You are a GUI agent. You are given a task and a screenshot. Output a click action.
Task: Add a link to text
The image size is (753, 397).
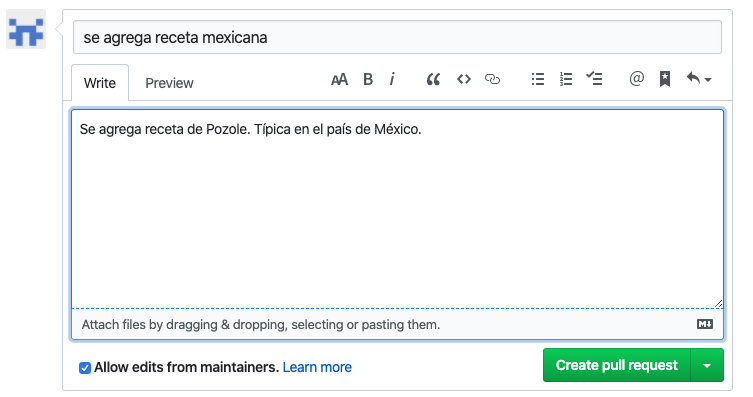click(492, 79)
